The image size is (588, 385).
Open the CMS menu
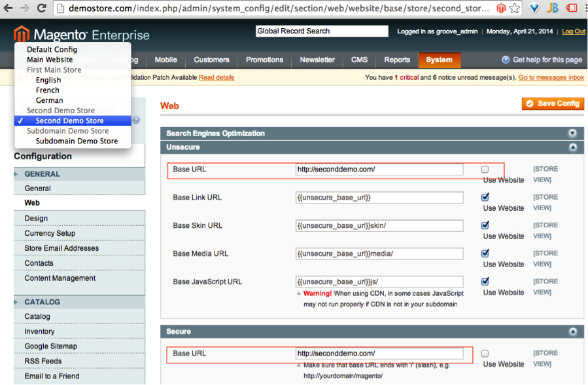359,60
